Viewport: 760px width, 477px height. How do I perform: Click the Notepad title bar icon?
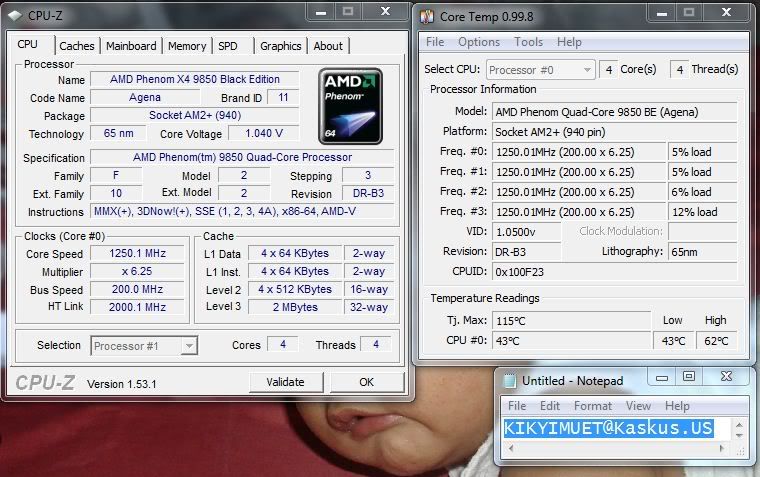click(x=509, y=381)
